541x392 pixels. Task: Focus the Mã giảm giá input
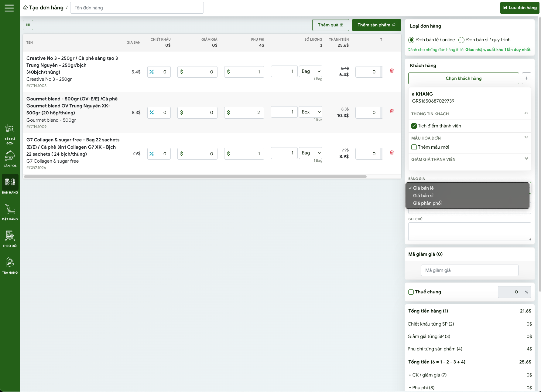[x=470, y=270]
